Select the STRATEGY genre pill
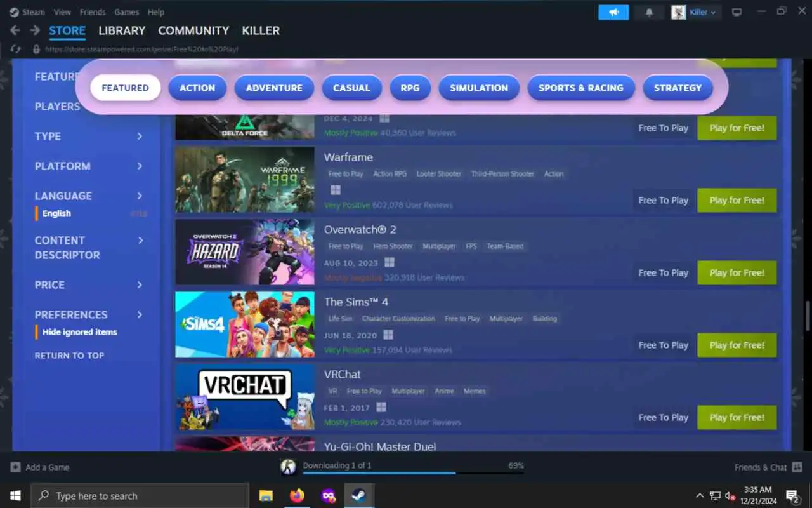Image resolution: width=812 pixels, height=508 pixels. click(678, 88)
